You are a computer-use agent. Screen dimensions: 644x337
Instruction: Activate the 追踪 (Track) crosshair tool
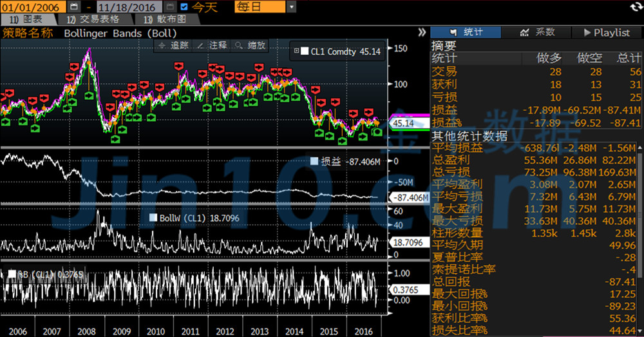coord(174,45)
